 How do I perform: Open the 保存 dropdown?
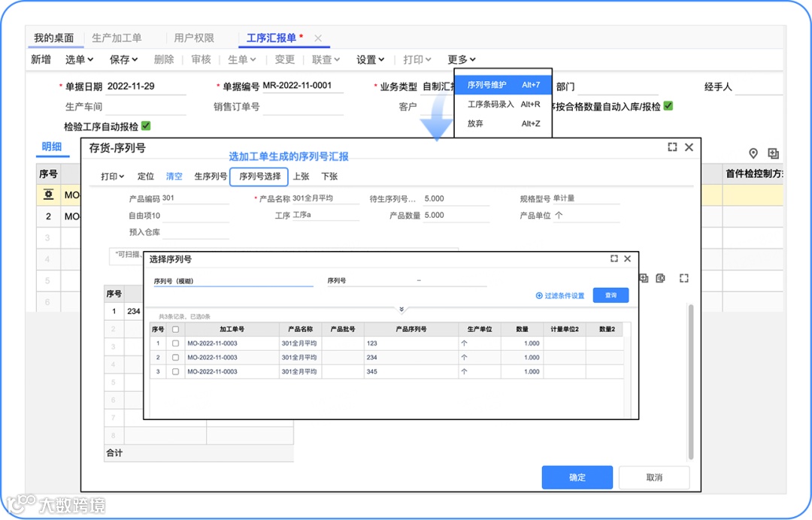click(x=123, y=59)
